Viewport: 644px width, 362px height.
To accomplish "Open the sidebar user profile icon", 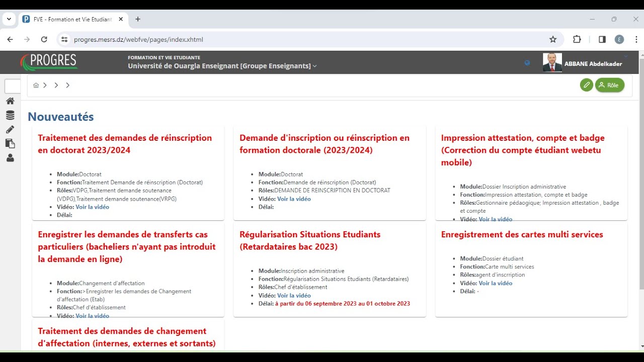I will tap(10, 158).
